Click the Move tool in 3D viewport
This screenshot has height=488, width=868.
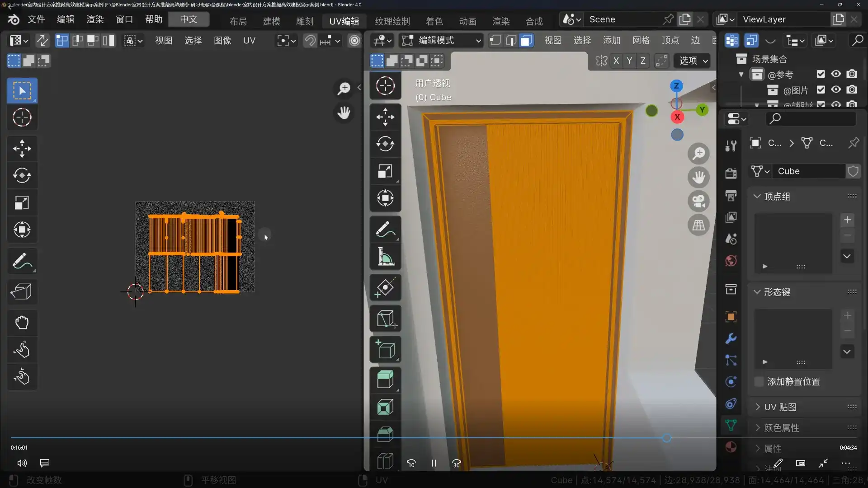385,117
